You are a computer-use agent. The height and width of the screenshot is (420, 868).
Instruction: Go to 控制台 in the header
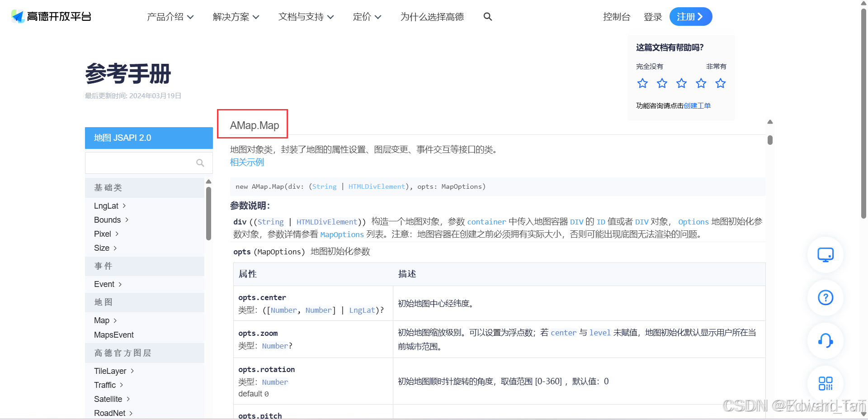click(x=617, y=17)
